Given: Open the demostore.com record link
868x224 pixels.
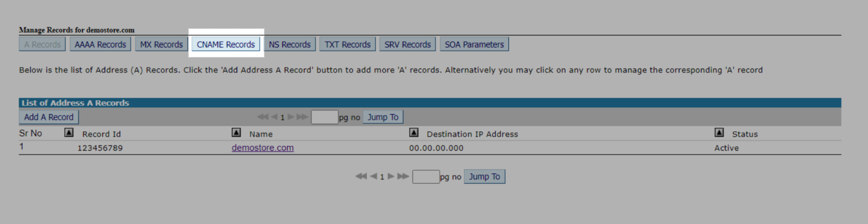Looking at the screenshot, I should pos(263,148).
